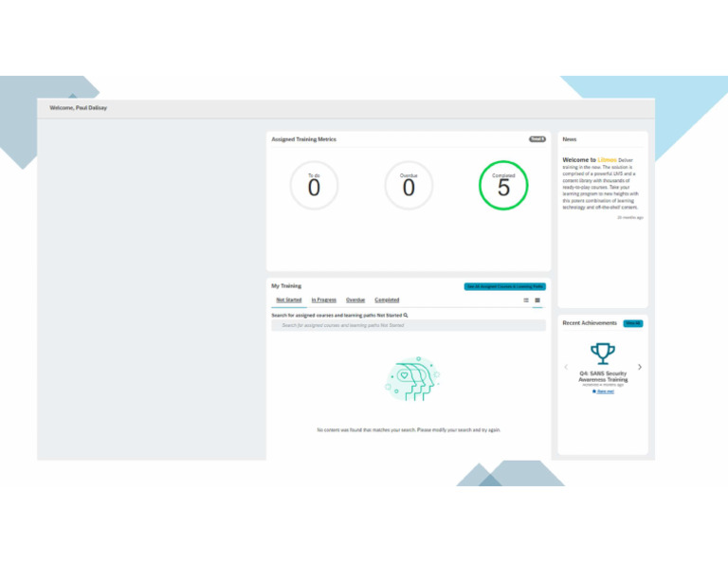The image size is (728, 563).
Task: Click the To do metric circle
Action: point(314,185)
